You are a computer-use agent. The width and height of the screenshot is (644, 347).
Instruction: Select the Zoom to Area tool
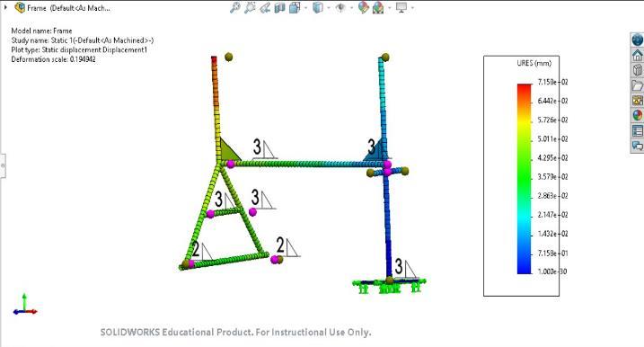point(250,7)
